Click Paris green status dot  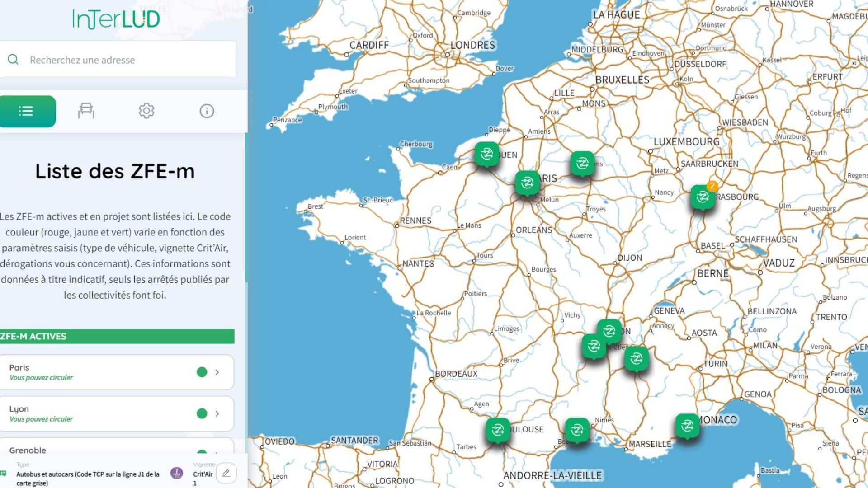pos(202,372)
